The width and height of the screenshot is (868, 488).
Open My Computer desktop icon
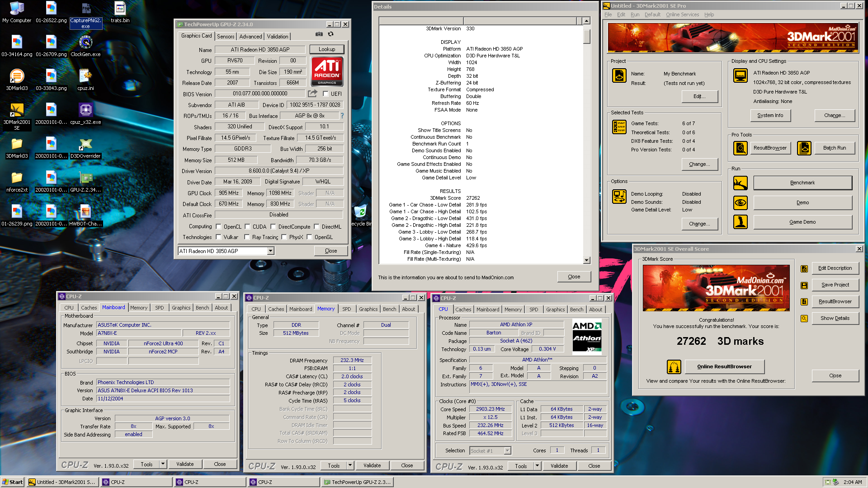17,12
